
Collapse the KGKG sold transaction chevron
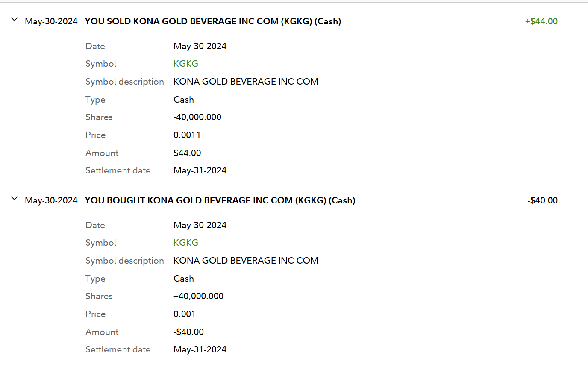tap(15, 20)
